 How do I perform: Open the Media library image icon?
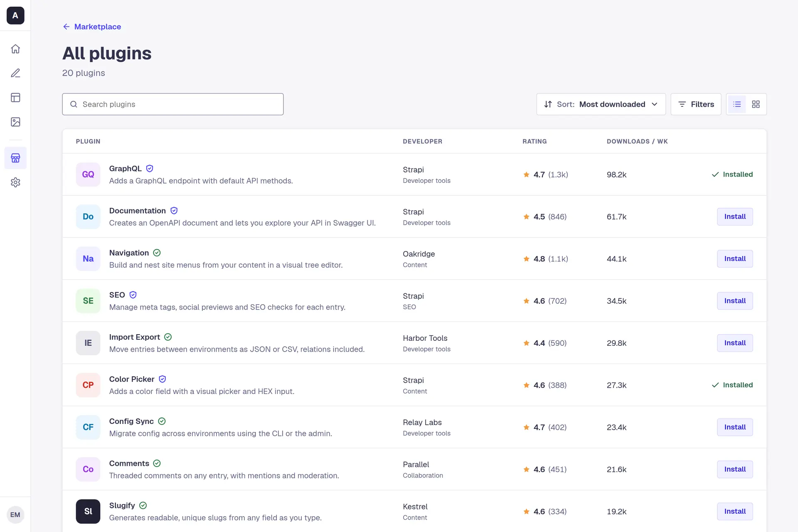tap(15, 122)
